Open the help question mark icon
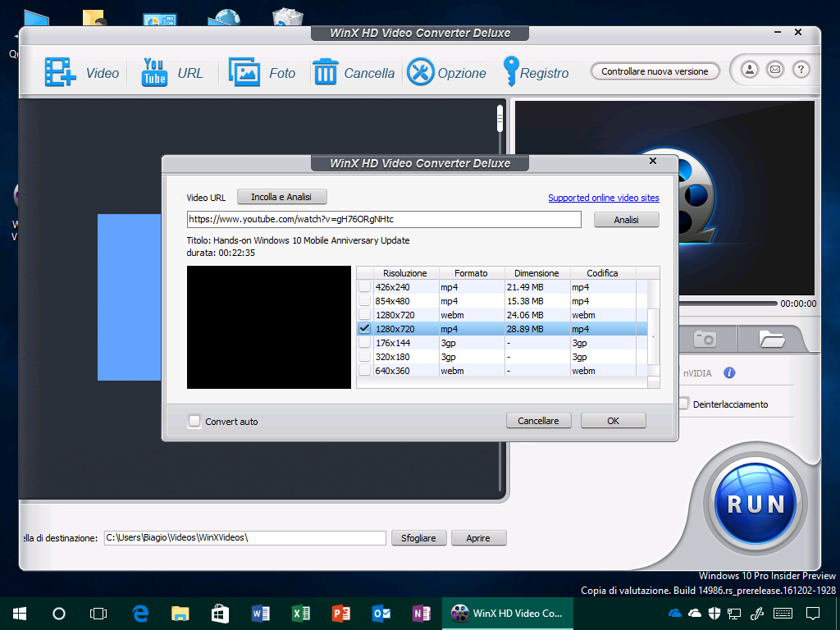The image size is (840, 630). pyautogui.click(x=801, y=70)
